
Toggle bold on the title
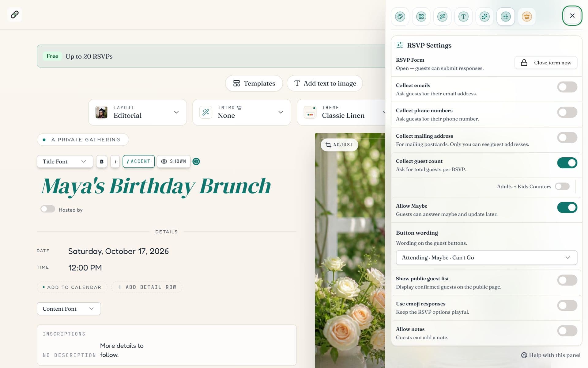[102, 161]
